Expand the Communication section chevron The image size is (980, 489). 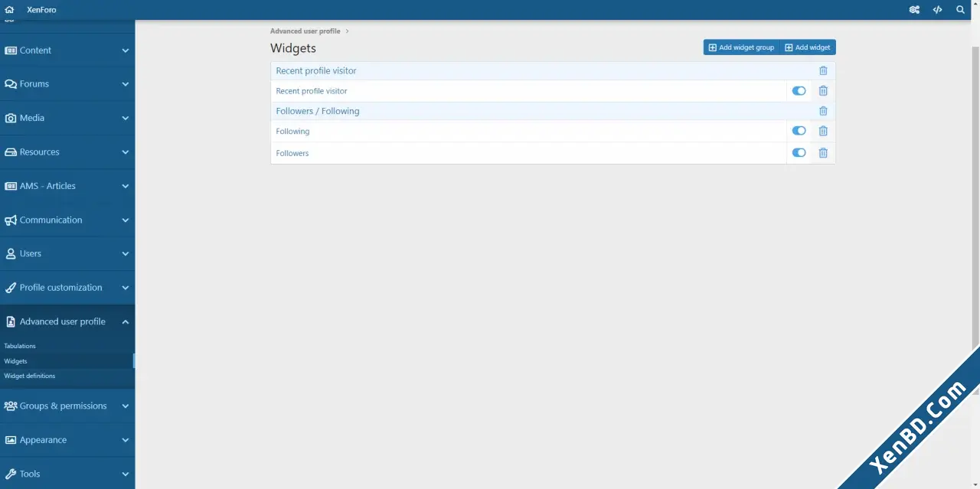126,220
